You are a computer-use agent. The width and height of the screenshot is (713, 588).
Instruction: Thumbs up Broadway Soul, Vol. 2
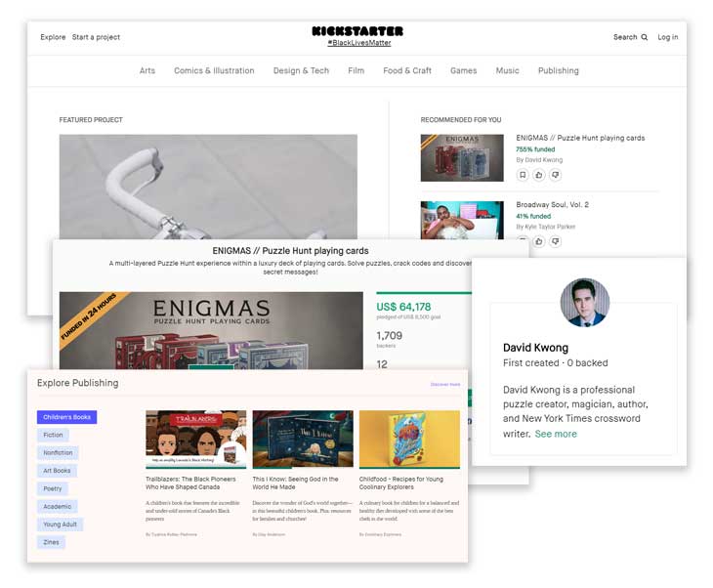tap(539, 241)
